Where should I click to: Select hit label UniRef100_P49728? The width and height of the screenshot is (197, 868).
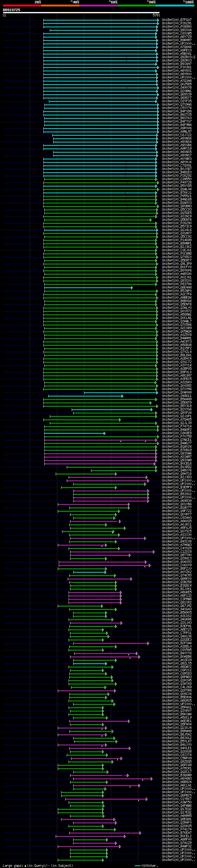pyautogui.click(x=176, y=182)
